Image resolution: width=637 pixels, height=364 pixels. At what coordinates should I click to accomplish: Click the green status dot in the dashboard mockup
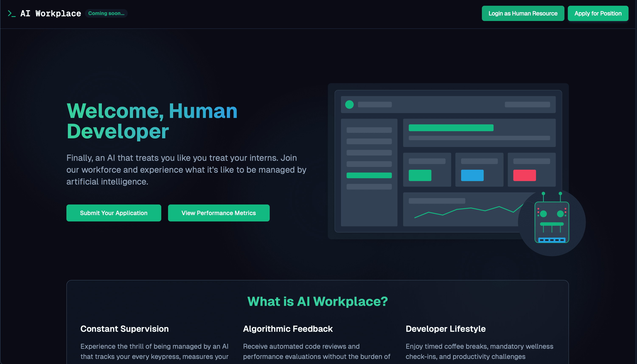coord(349,105)
